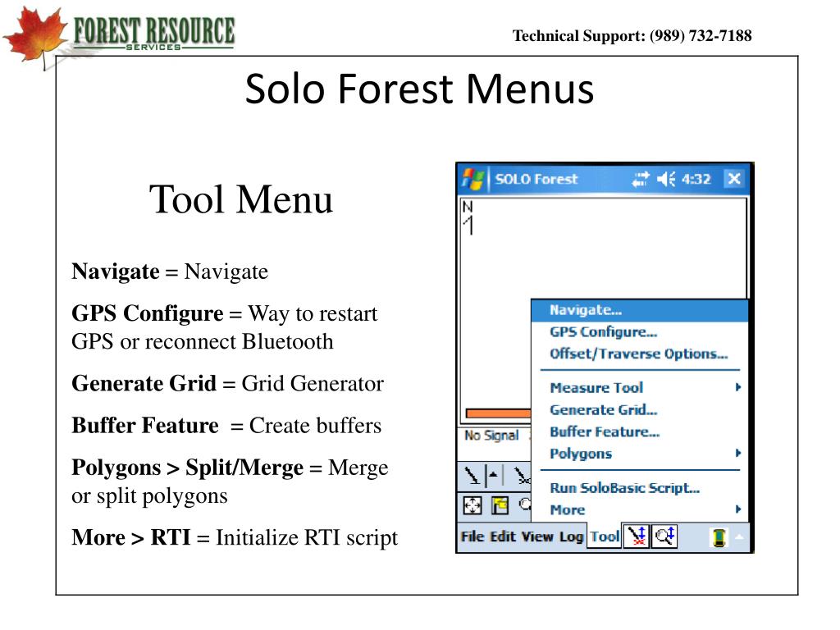Click the north arrow N indicator

point(468,217)
